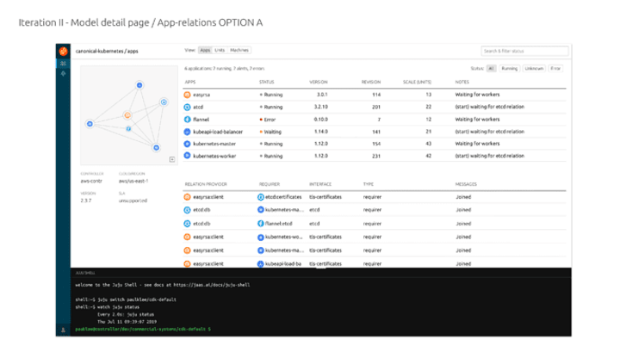The width and height of the screenshot is (620, 364).
Task: Click the kubernetes-worker app icon
Action: [188, 156]
